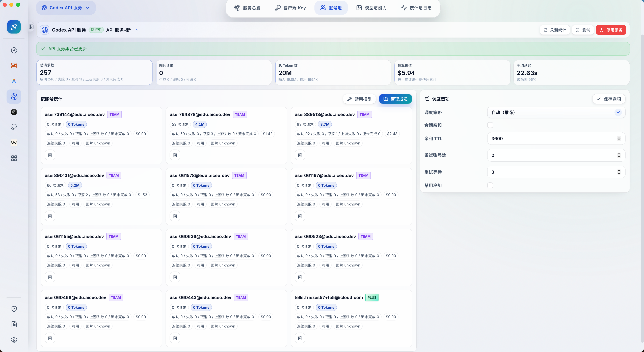This screenshot has width=644, height=352.
Task: Open the 调度策略 dropdown showing 自动（推荐）
Action: tap(556, 112)
